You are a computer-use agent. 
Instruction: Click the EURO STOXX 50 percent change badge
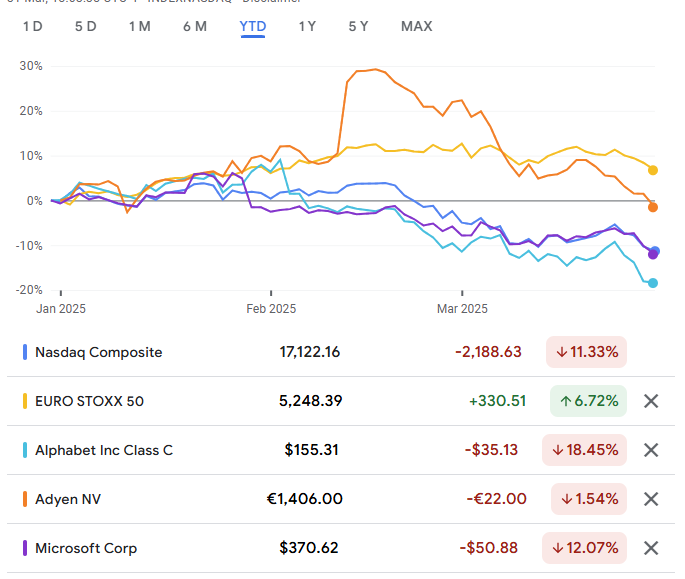tap(588, 401)
